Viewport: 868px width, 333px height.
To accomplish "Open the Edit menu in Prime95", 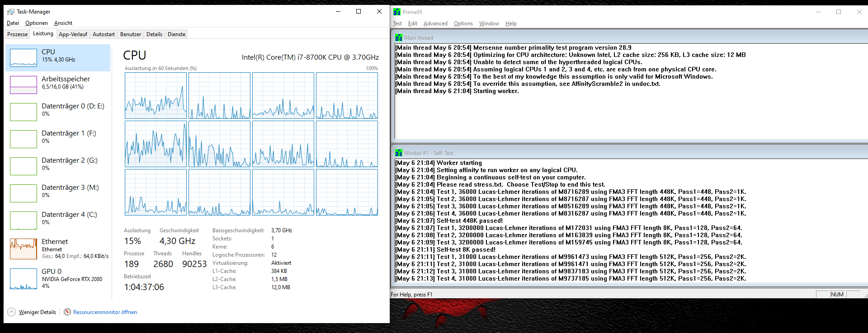I will (412, 23).
